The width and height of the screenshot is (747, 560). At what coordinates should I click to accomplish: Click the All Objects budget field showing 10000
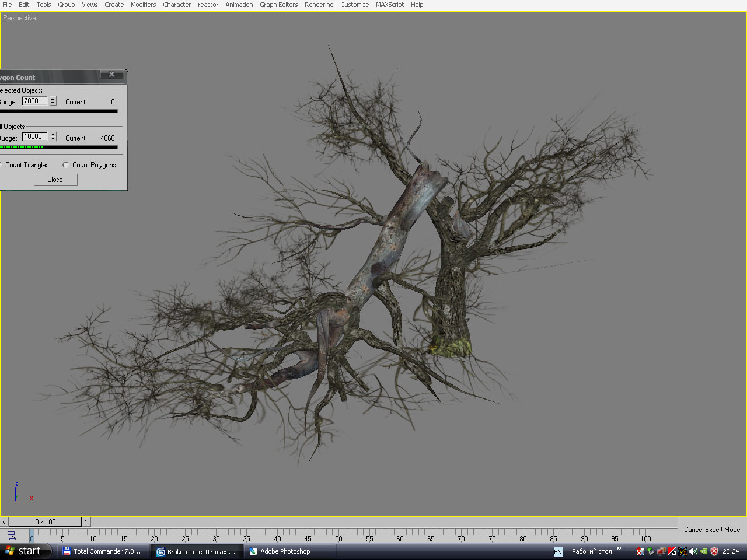tap(34, 137)
